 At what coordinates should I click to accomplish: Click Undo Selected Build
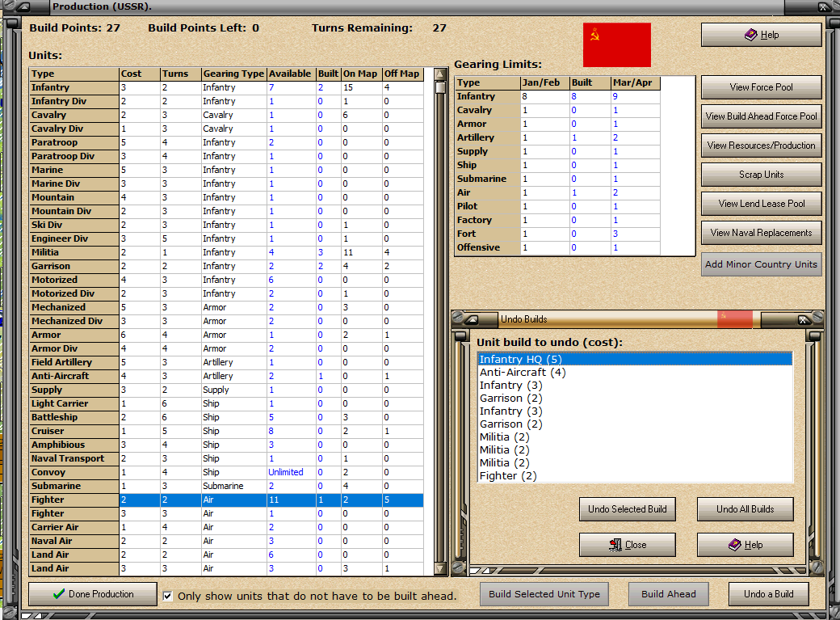(628, 509)
